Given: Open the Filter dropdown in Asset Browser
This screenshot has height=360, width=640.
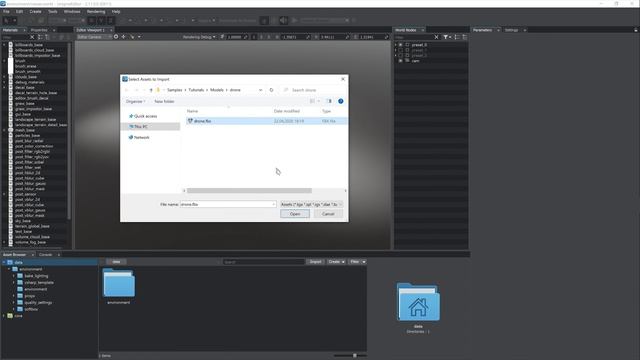Looking at the screenshot, I should 357,262.
